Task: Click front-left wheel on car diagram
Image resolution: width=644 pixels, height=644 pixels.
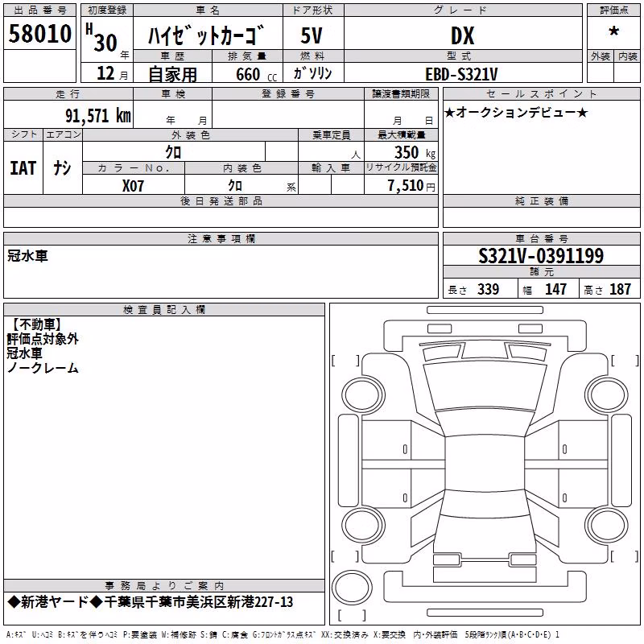Action: pyautogui.click(x=363, y=395)
